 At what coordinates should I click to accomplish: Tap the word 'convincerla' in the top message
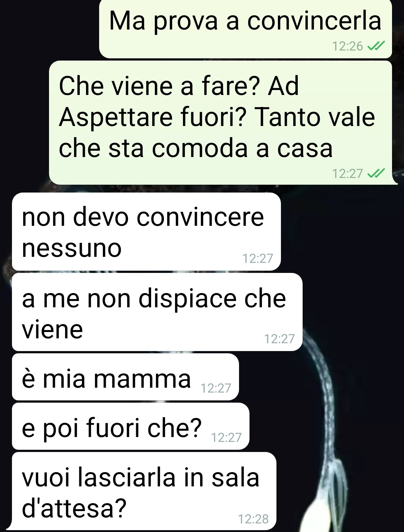click(314, 21)
